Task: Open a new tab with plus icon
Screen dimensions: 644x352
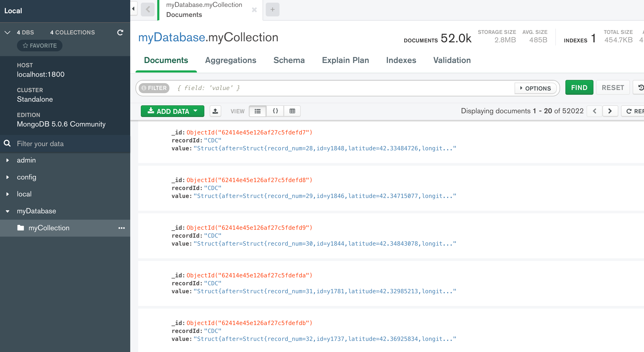Action: point(272,10)
